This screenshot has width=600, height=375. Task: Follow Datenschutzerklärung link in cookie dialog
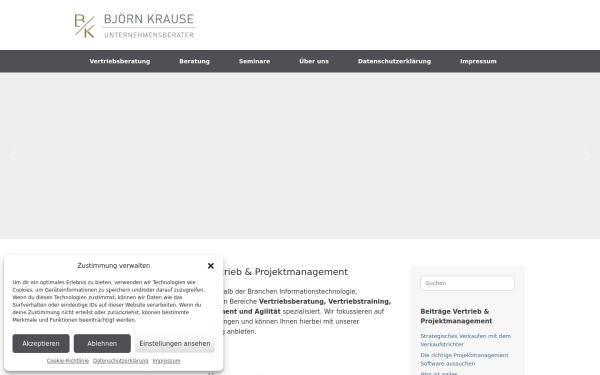pos(121,361)
